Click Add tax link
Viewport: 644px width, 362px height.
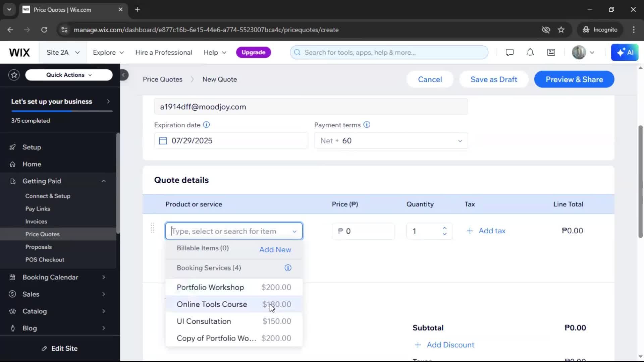pyautogui.click(x=486, y=231)
